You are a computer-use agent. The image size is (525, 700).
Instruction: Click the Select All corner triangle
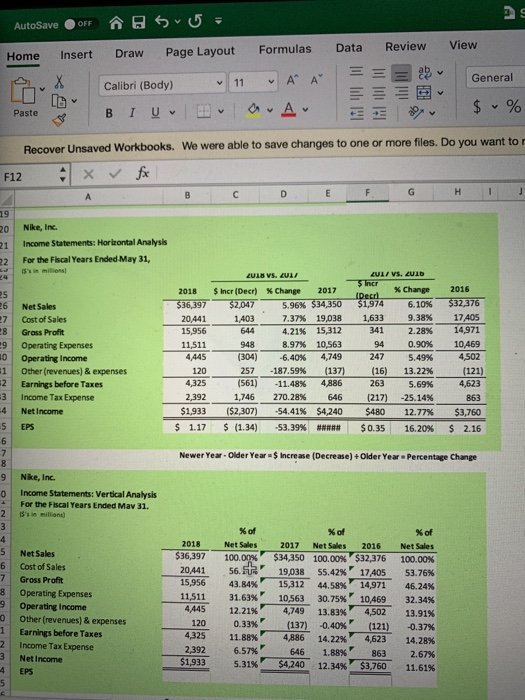point(7,198)
